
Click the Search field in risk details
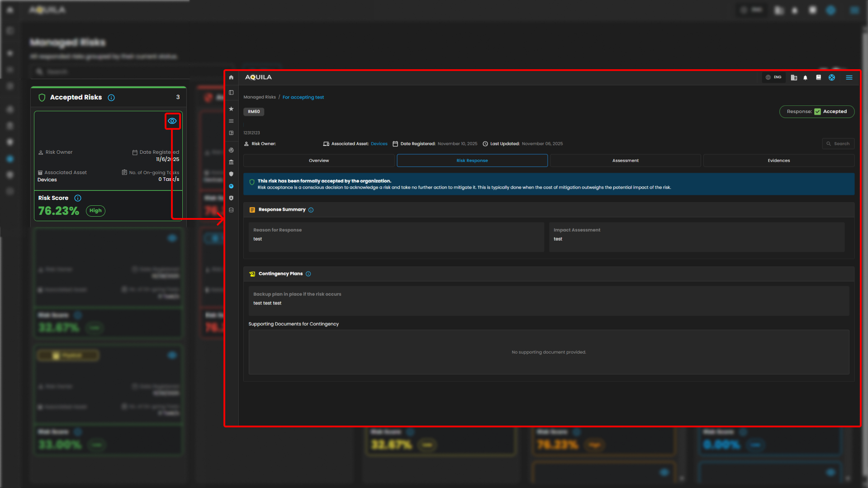point(838,144)
